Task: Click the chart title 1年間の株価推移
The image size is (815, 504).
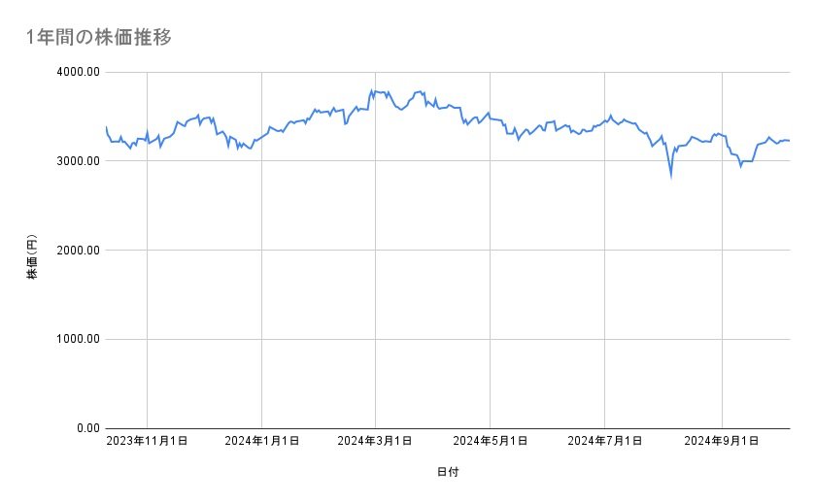Action: (101, 37)
